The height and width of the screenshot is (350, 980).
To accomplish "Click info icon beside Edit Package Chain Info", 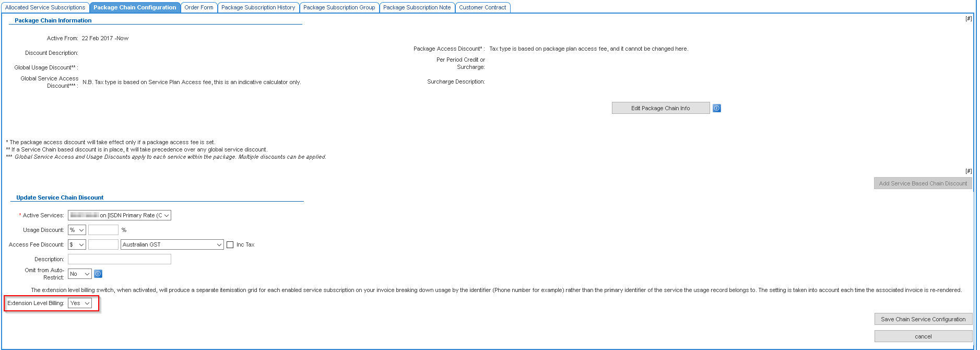I will [717, 108].
